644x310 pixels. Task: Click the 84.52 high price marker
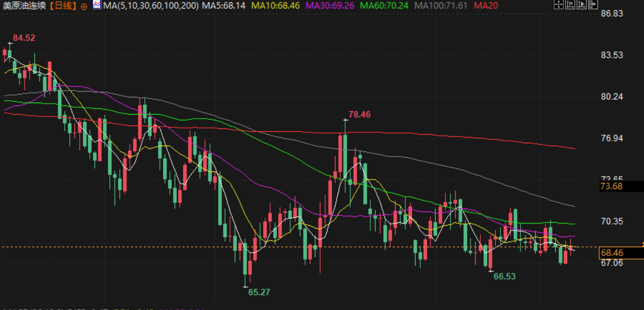[24, 38]
